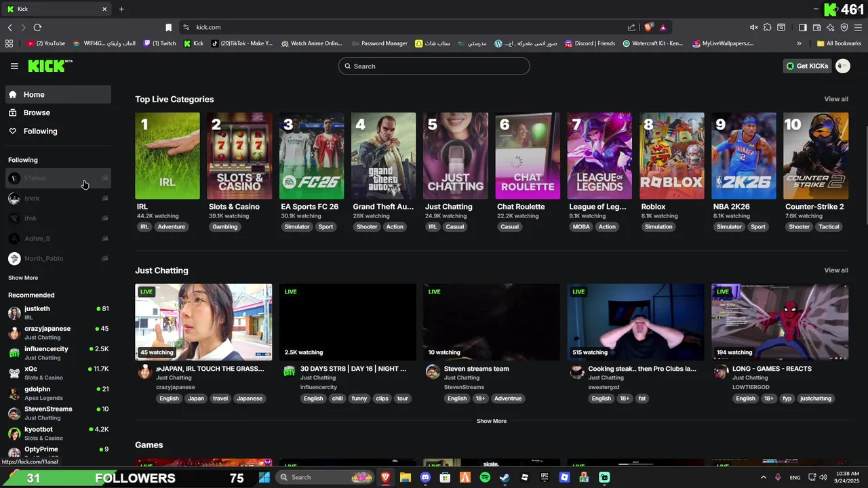Open the YouTube bookmark
868x488 pixels.
tap(46, 43)
